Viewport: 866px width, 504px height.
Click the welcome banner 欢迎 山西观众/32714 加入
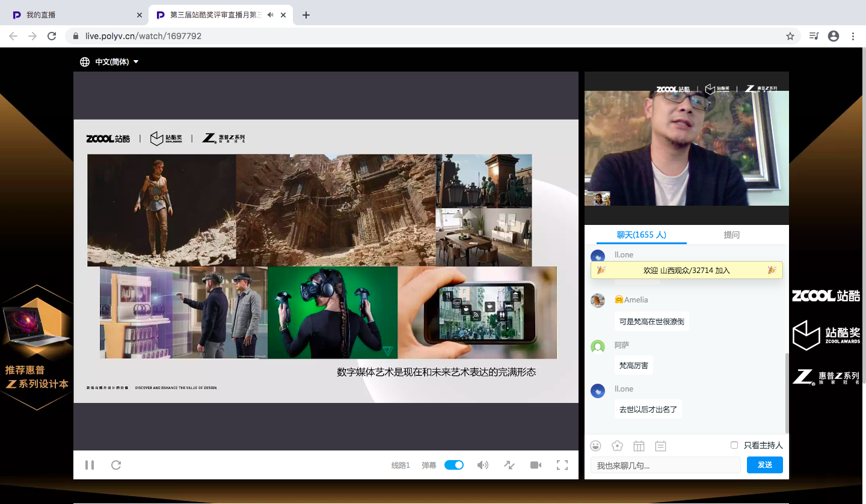coord(687,270)
